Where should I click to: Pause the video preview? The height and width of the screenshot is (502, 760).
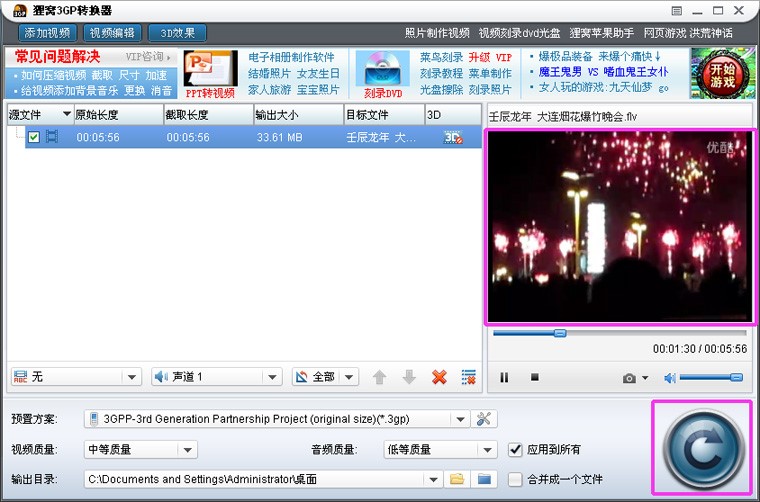click(504, 377)
